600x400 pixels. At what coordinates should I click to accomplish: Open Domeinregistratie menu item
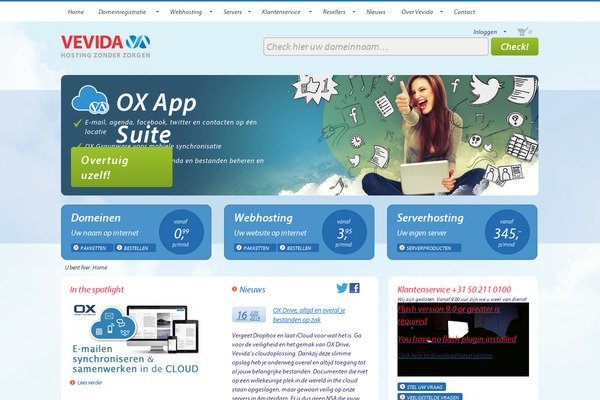point(122,12)
